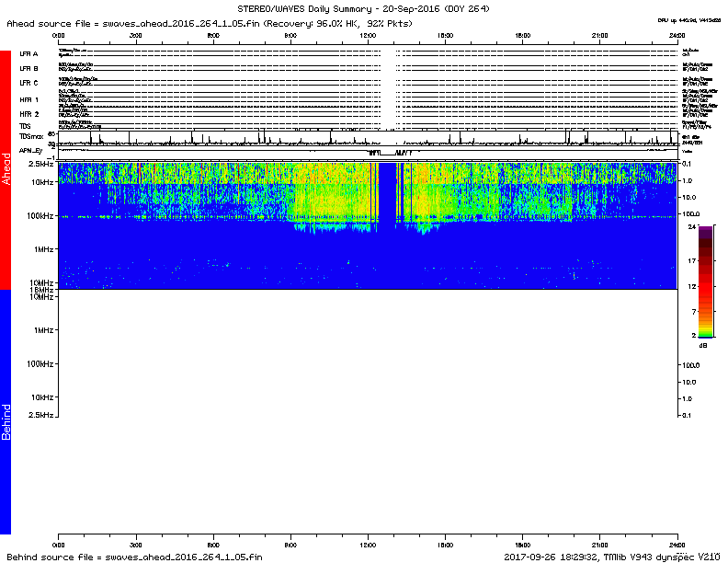Click the 1200 tick on top time axis
The height and width of the screenshot is (563, 728).
pyautogui.click(x=369, y=35)
